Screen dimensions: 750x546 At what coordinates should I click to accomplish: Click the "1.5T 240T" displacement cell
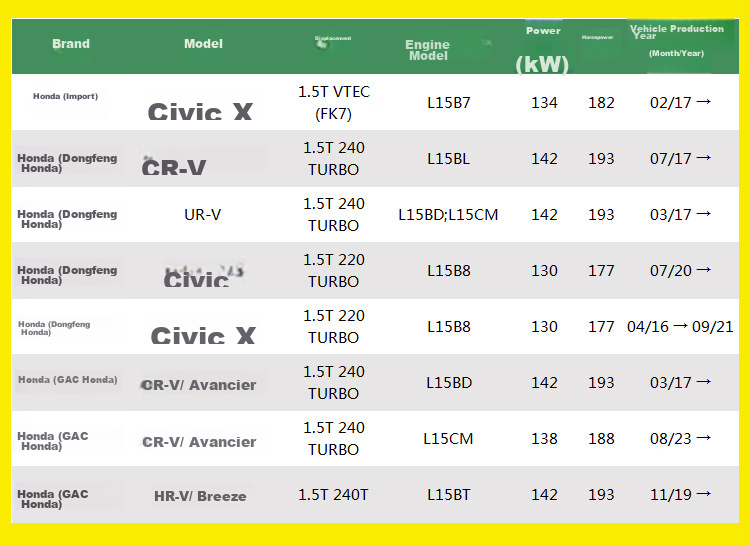click(x=333, y=494)
